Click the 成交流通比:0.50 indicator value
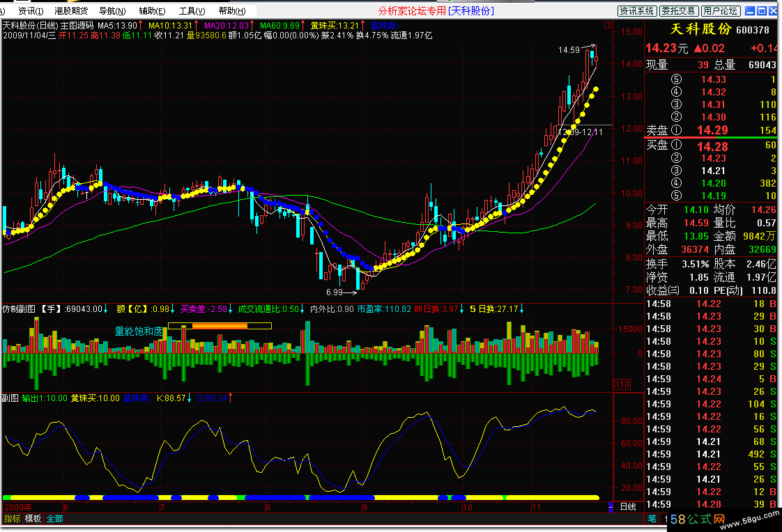 tap(268, 309)
